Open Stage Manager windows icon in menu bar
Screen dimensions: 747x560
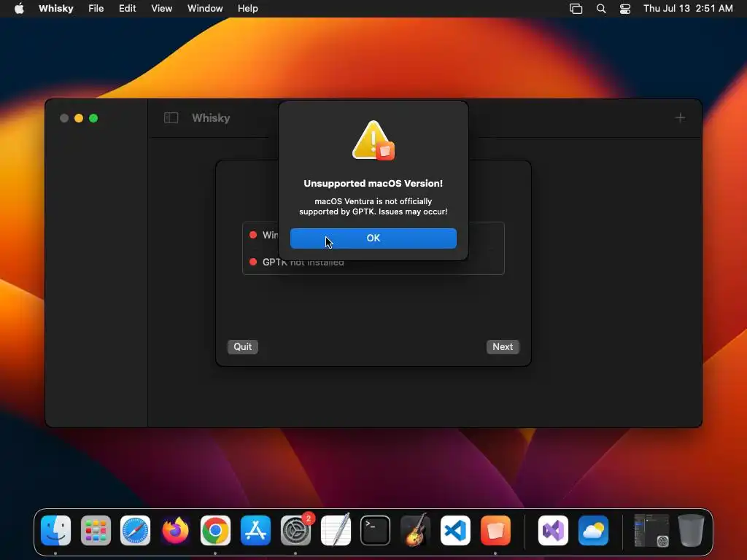(x=576, y=9)
